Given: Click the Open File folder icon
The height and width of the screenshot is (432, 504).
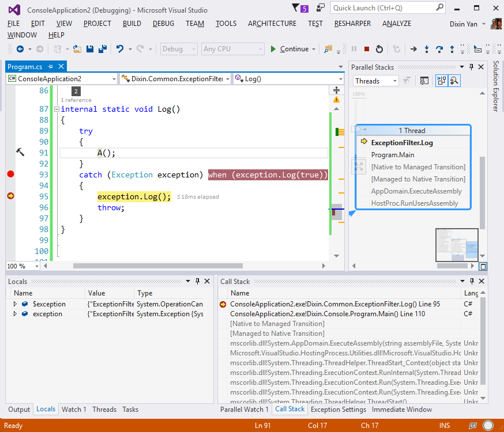Looking at the screenshot, I should pos(77,49).
